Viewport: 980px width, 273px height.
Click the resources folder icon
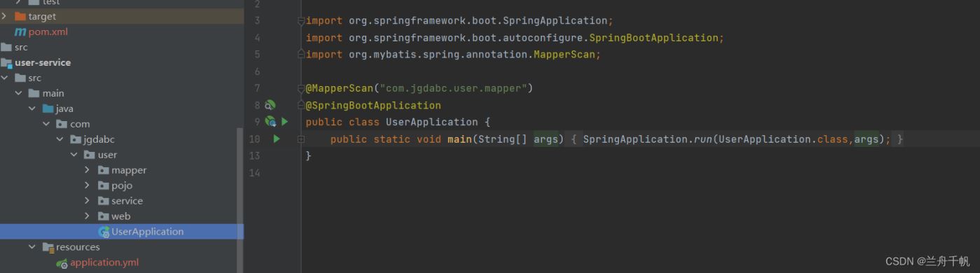coord(48,247)
